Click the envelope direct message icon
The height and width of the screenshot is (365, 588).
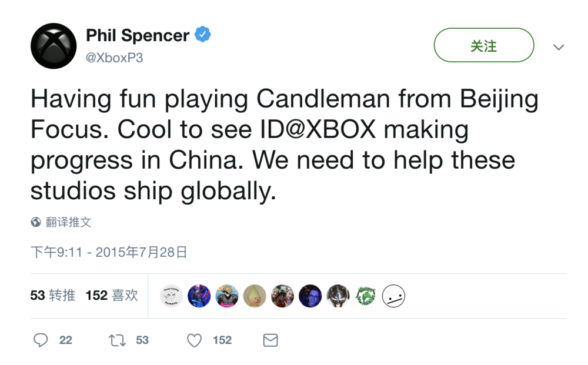(270, 340)
